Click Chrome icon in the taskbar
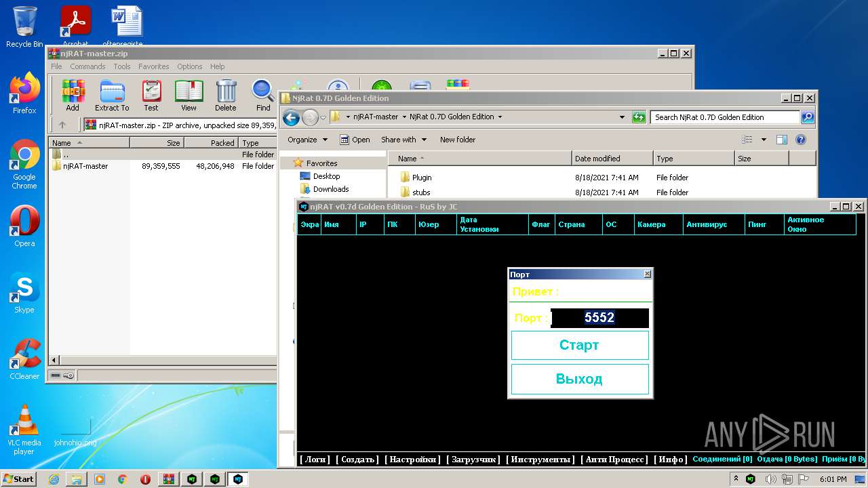 click(x=123, y=479)
